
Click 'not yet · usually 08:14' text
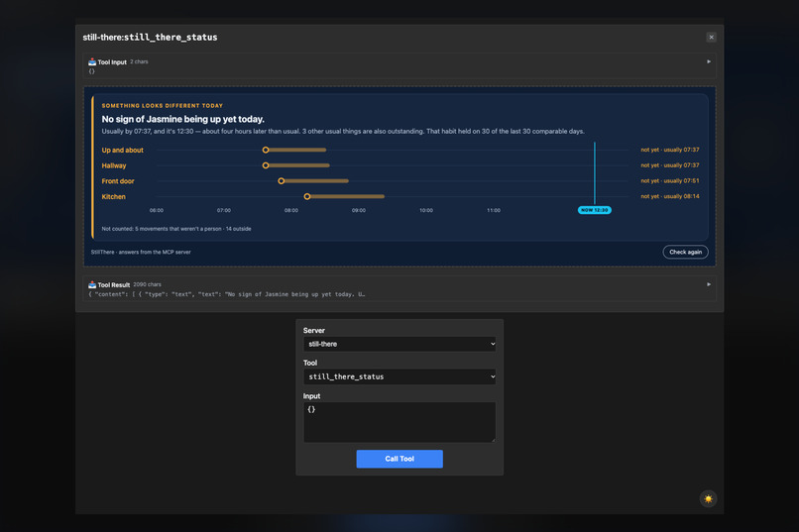(x=669, y=196)
